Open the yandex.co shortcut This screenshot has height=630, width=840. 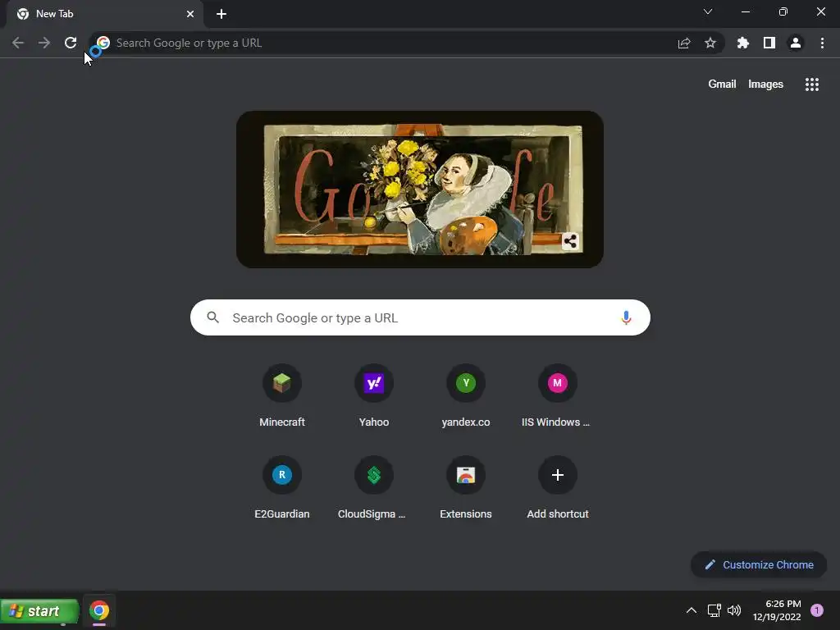466,396
